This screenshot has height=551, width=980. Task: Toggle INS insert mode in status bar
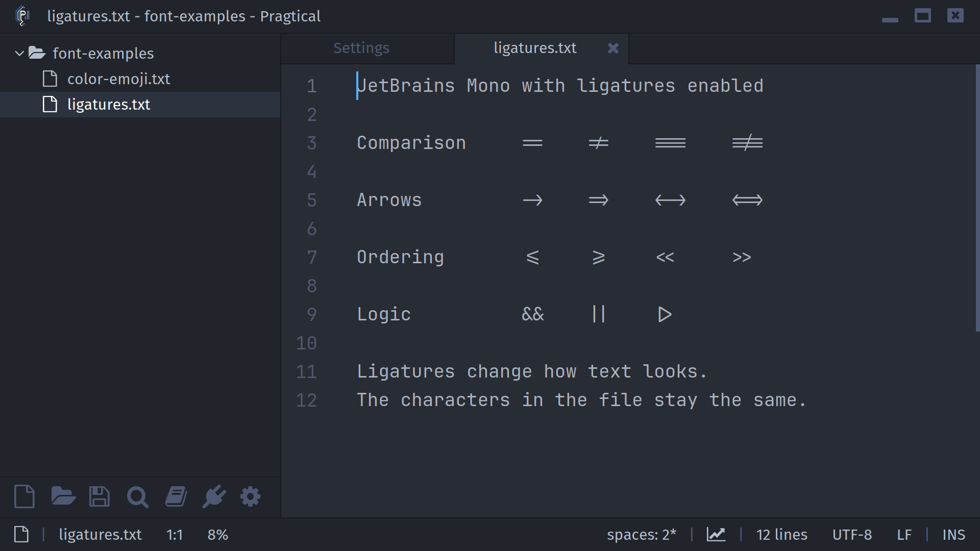(953, 534)
